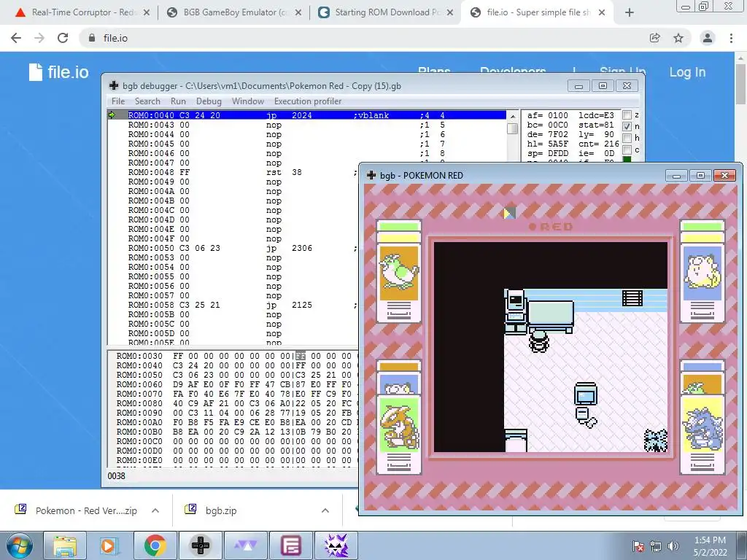Reload the file.io page
Image resolution: width=747 pixels, height=560 pixels.
[63, 38]
